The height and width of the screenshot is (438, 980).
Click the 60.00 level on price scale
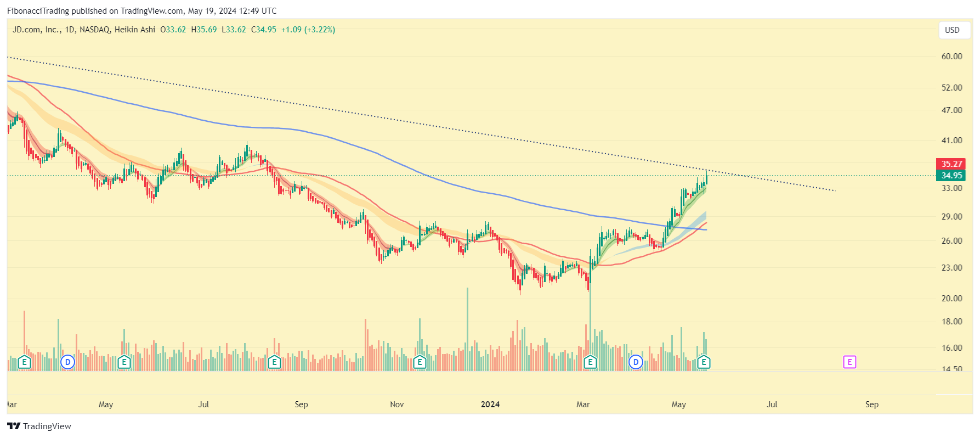[x=951, y=57]
